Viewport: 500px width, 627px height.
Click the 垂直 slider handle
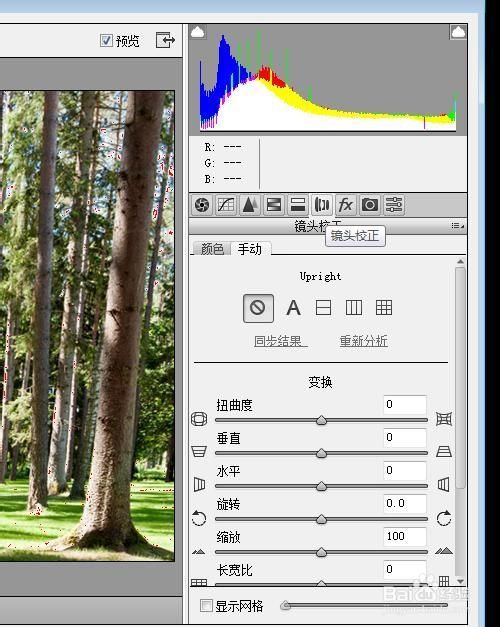click(321, 453)
